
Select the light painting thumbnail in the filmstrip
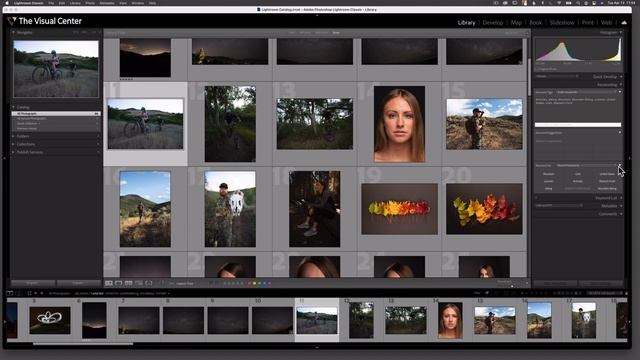(50, 320)
